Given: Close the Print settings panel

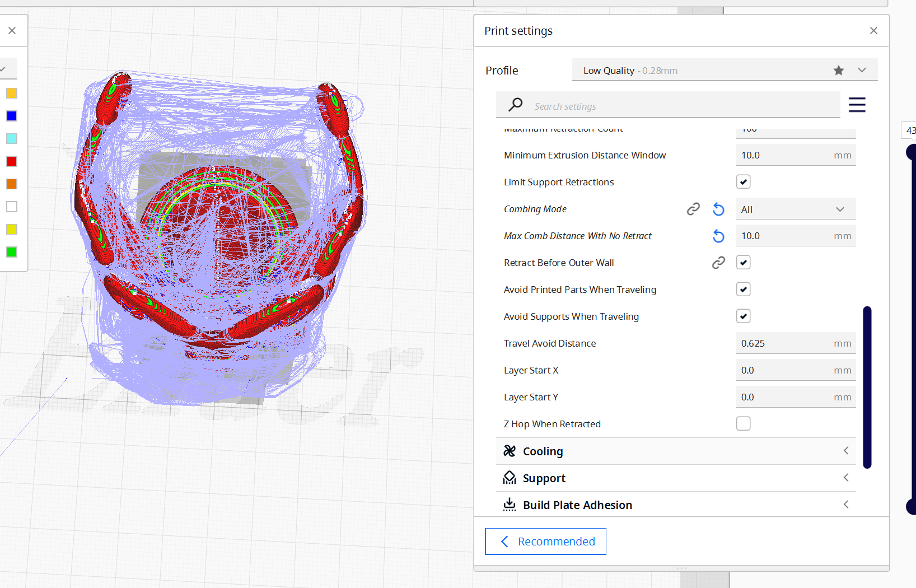Looking at the screenshot, I should [873, 30].
